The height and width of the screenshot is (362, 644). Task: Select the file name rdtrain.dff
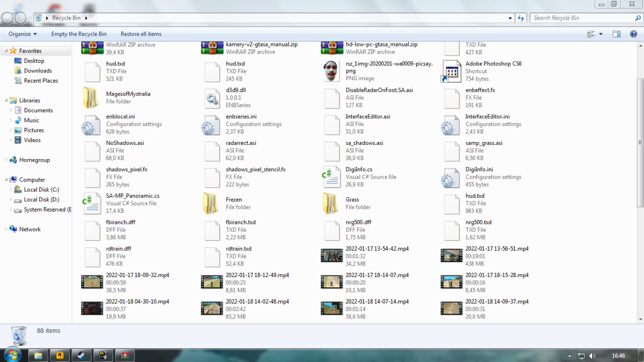pos(118,249)
